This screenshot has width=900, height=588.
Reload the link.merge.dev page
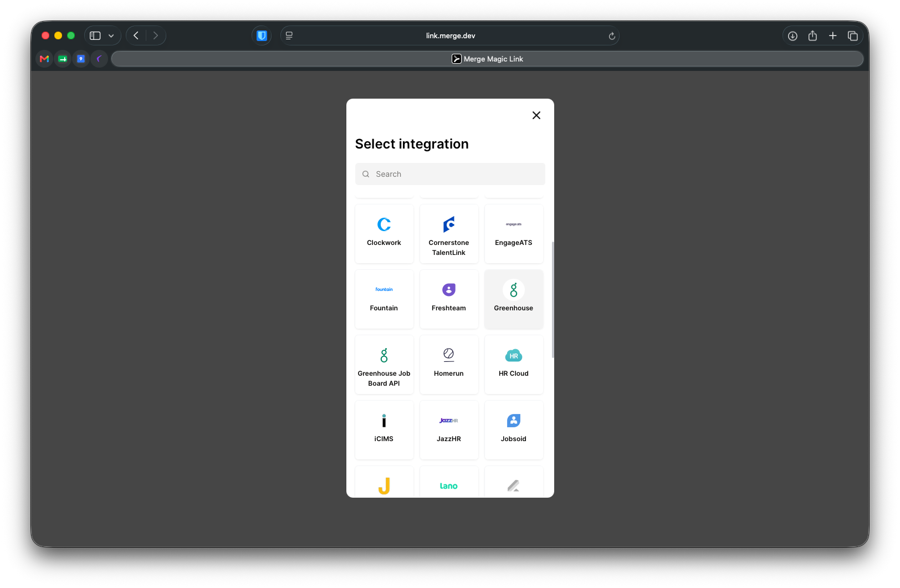[x=612, y=36]
